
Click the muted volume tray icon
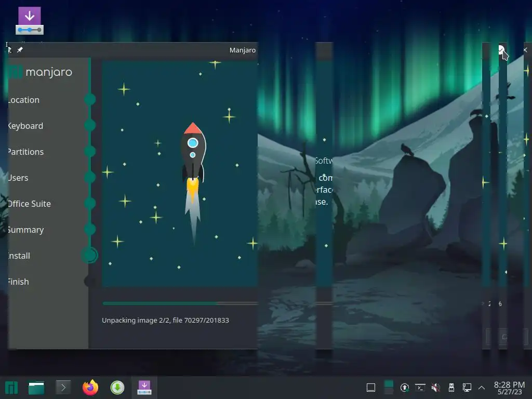436,388
